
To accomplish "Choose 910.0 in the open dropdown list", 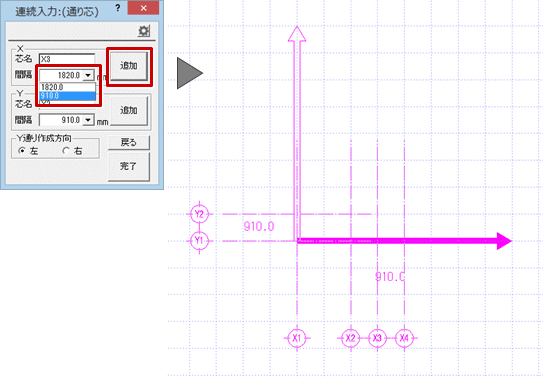I will (x=68, y=96).
